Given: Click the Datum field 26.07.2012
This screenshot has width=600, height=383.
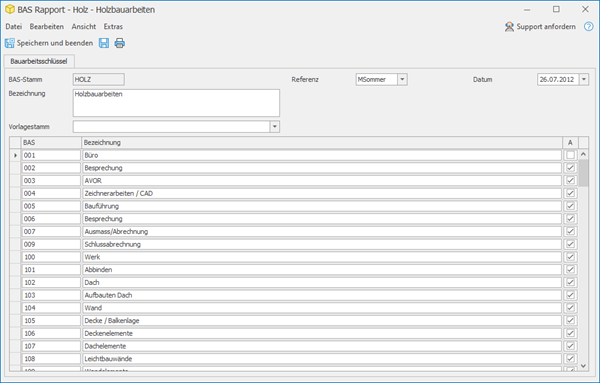Looking at the screenshot, I should (x=558, y=80).
